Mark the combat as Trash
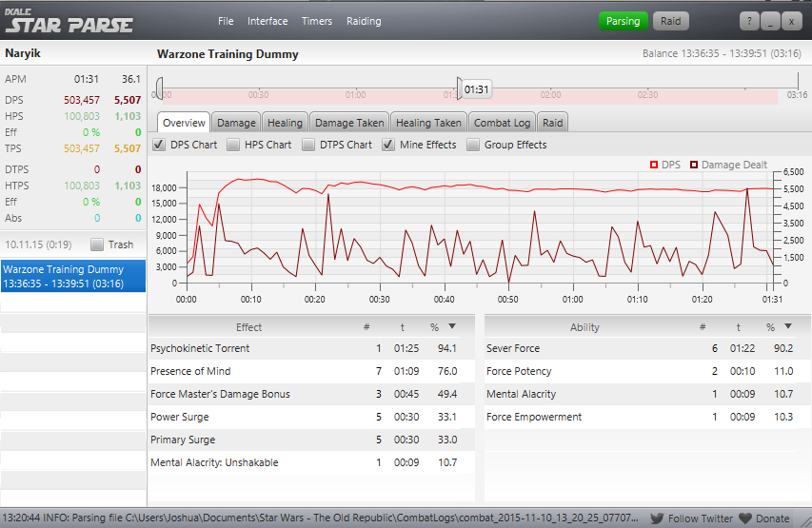The image size is (812, 528). 97,244
